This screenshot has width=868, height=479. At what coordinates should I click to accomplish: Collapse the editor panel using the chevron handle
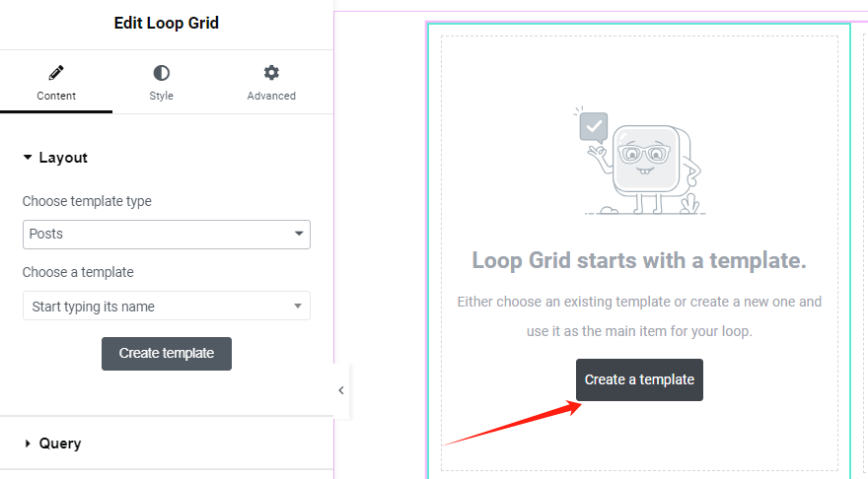[341, 390]
